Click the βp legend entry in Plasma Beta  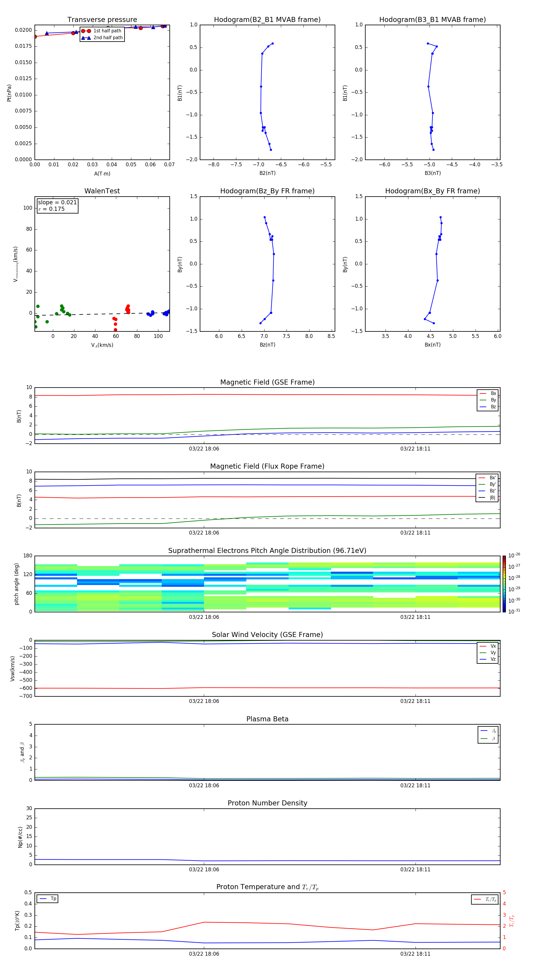tap(488, 731)
